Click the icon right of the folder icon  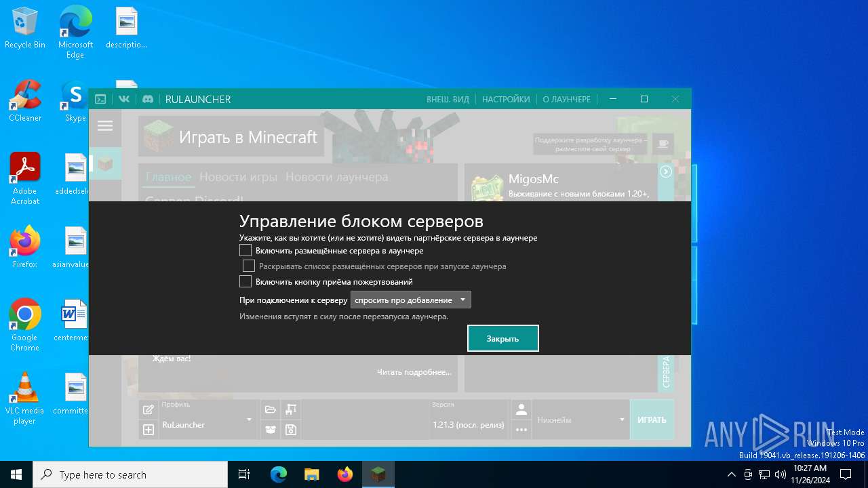point(291,409)
